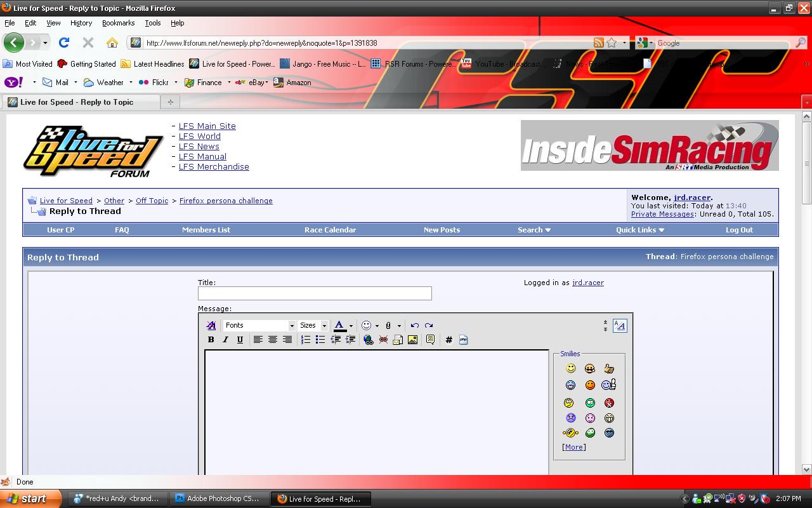Apply the current text color (A swatch)
The image size is (812, 508).
pyautogui.click(x=340, y=326)
